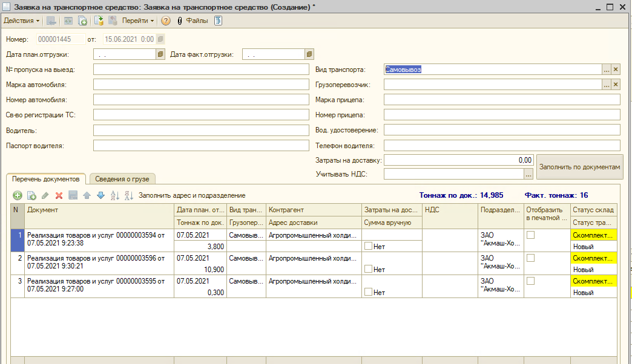Viewport: 632px width, 364px height.
Task: Select document row 00000003594
Action: [99, 239]
